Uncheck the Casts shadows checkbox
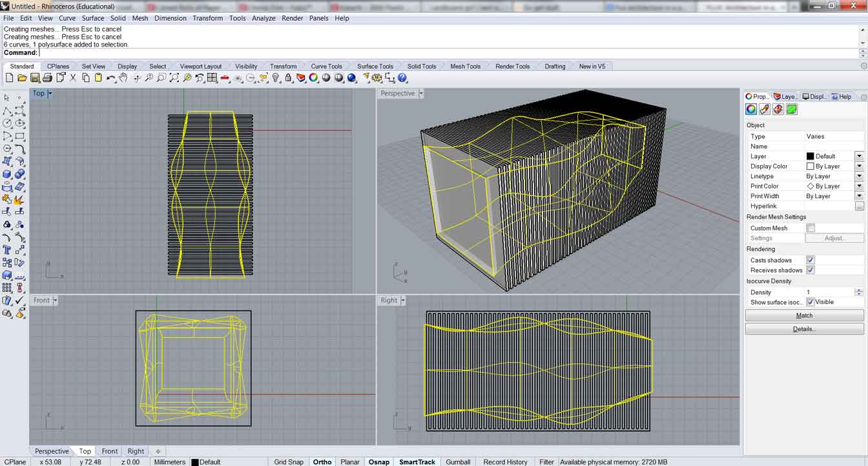Viewport: 868px width, 466px height. coord(811,260)
